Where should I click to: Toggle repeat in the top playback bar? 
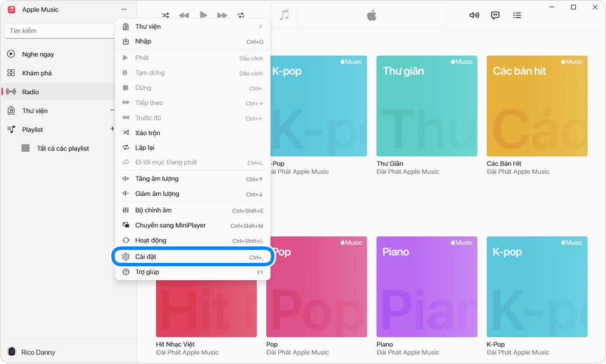tap(241, 15)
